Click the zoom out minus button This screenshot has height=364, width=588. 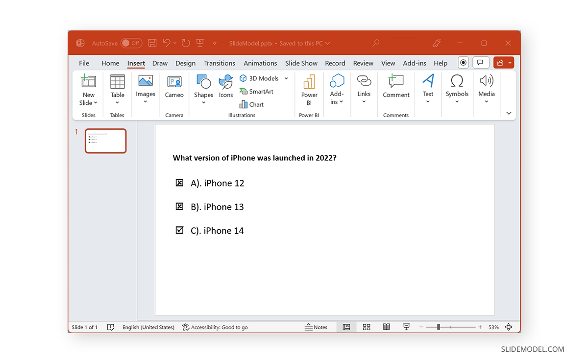[x=421, y=327]
